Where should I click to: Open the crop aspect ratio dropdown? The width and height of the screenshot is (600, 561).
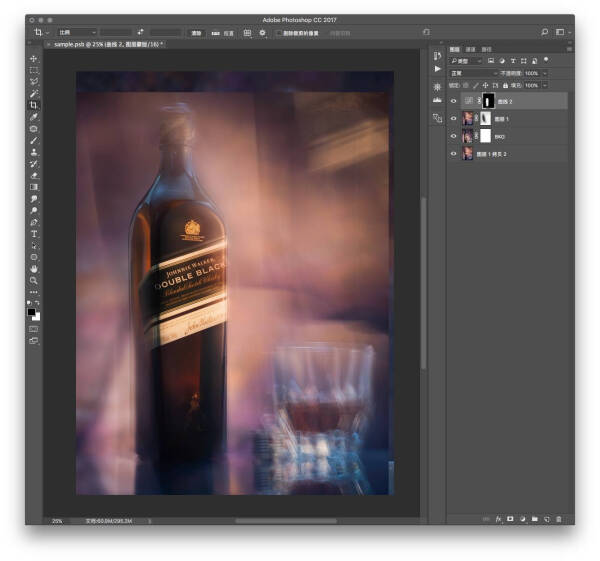click(x=77, y=33)
